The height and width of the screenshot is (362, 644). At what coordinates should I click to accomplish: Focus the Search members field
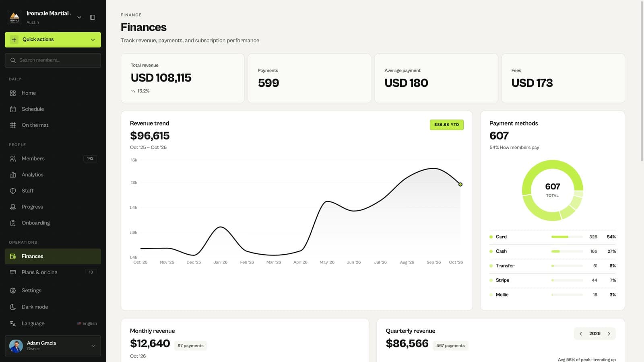53,60
